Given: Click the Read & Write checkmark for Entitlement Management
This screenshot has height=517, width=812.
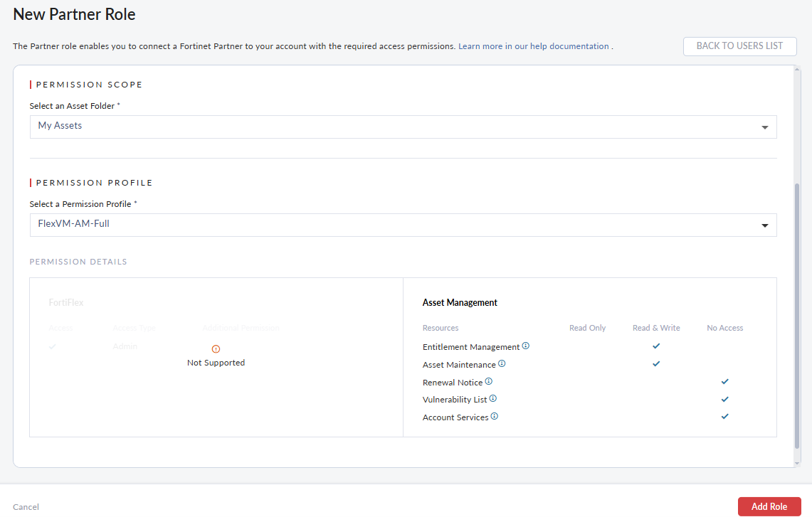Looking at the screenshot, I should click(x=656, y=346).
